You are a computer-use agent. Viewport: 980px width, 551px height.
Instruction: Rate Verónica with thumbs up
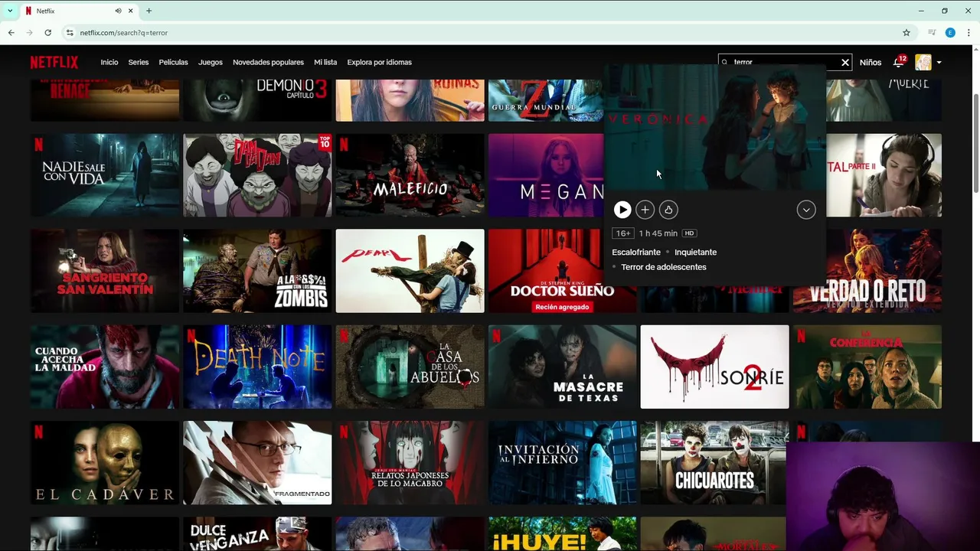(x=668, y=210)
